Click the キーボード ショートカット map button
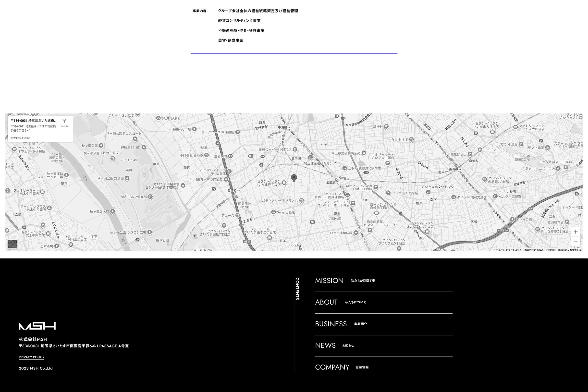588x392 pixels. 507,250
